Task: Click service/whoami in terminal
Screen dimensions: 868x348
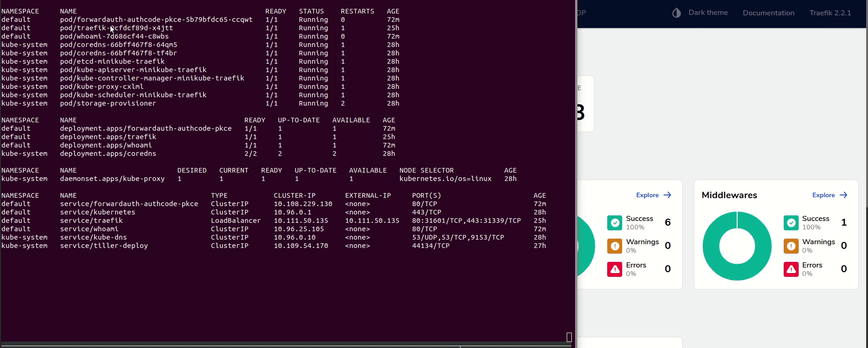Action: coord(89,229)
